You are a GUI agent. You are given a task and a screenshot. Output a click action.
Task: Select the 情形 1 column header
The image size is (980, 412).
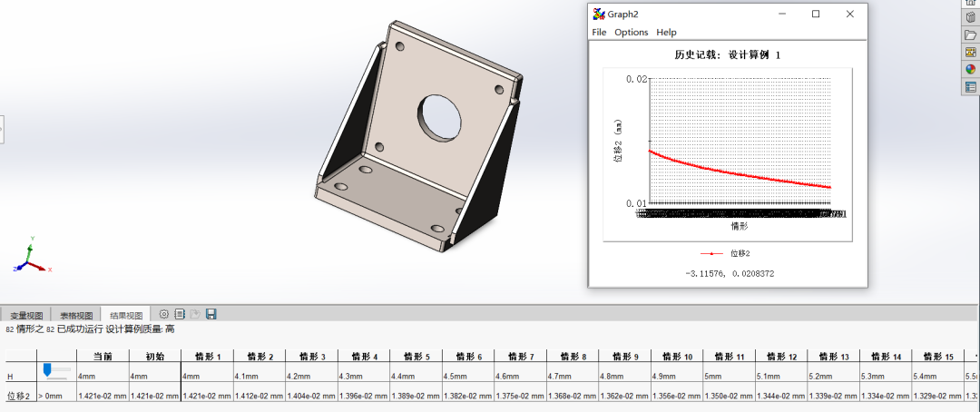(208, 357)
